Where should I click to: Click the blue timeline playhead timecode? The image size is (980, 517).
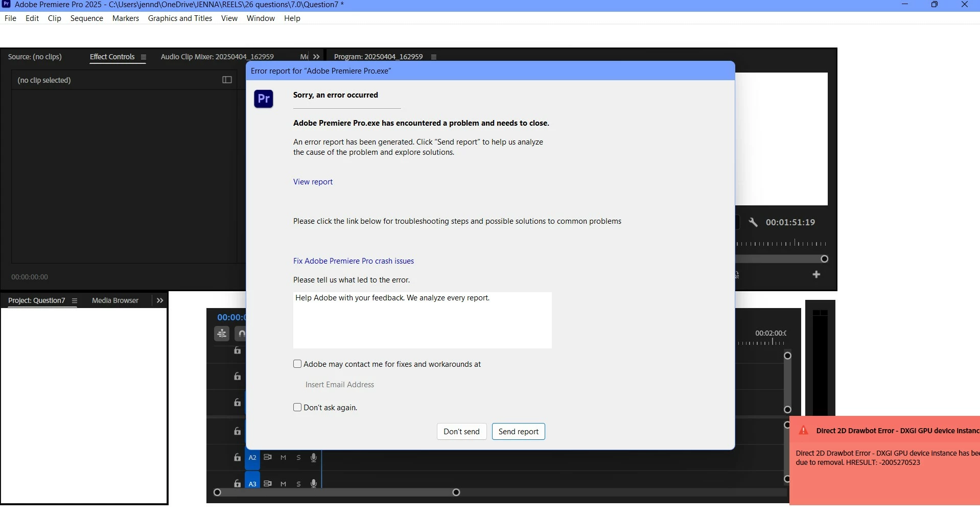[x=231, y=317]
